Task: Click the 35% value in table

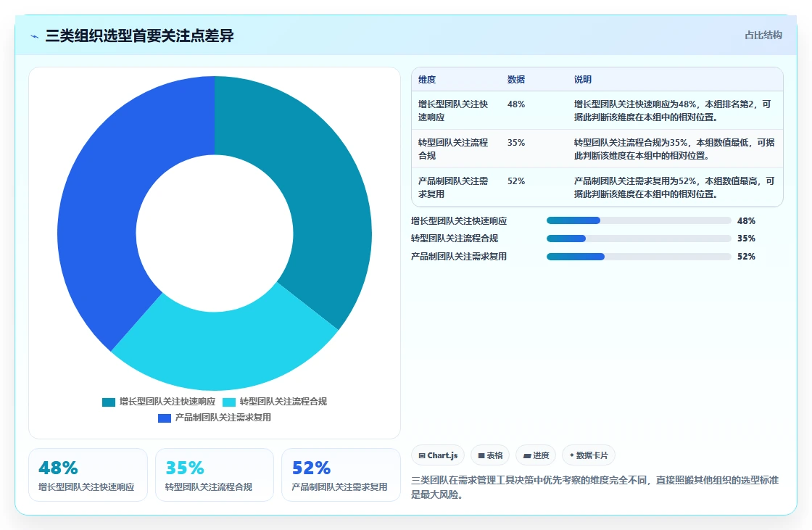Action: click(516, 143)
